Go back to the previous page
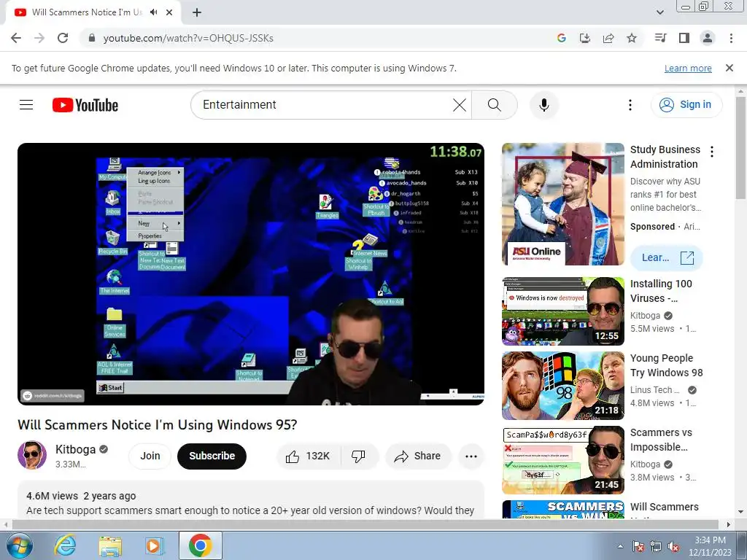Screen dimensions: 747x560 16,38
